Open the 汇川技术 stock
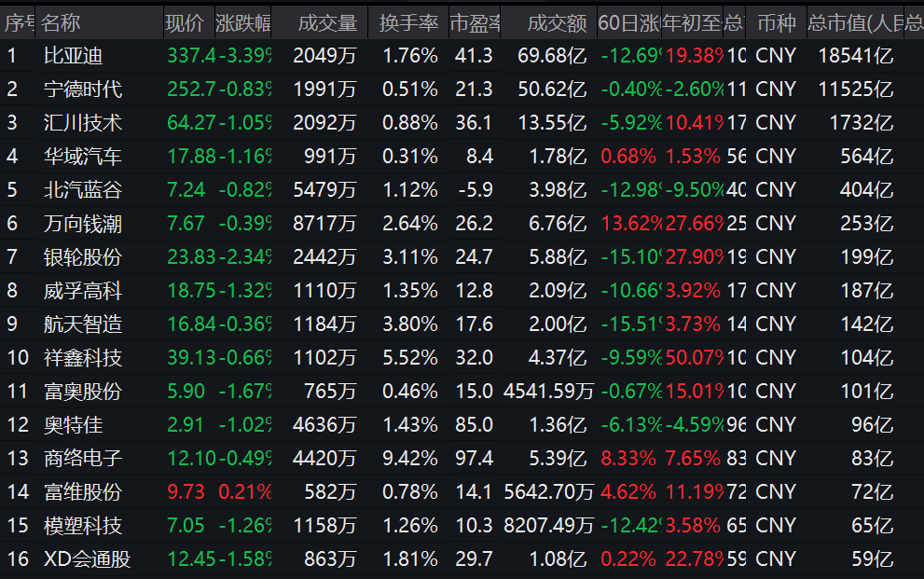 pos(83,123)
